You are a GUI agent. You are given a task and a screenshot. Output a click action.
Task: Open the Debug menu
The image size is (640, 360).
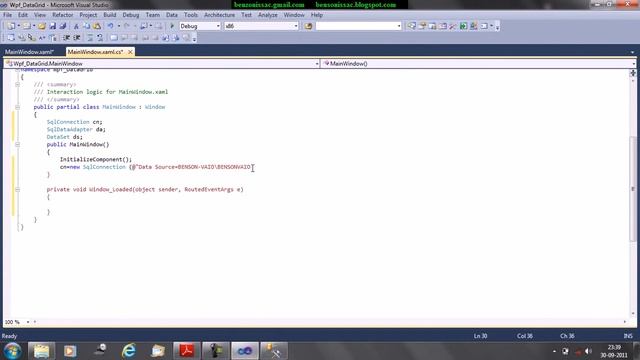pos(131,15)
